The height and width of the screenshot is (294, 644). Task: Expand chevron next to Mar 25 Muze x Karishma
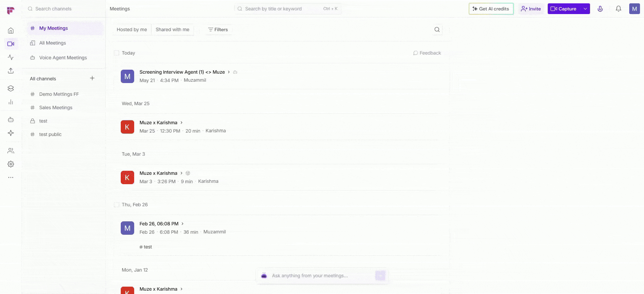tap(181, 123)
